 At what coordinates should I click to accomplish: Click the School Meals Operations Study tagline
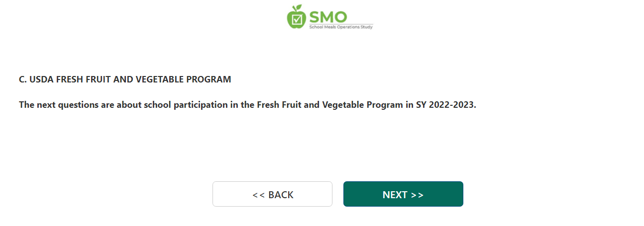(341, 27)
